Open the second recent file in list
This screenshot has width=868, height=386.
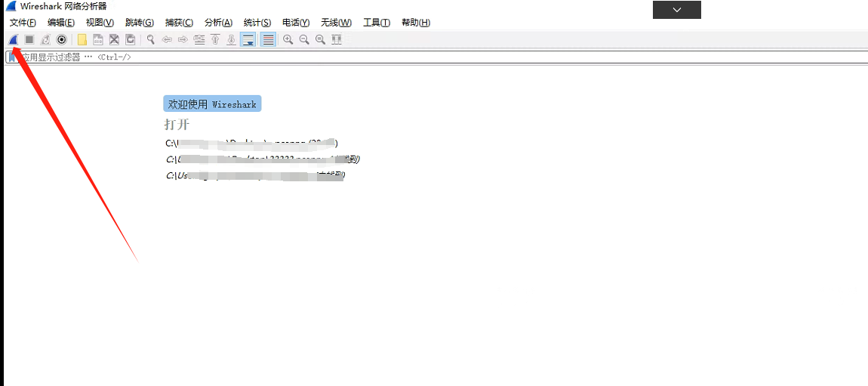(263, 159)
